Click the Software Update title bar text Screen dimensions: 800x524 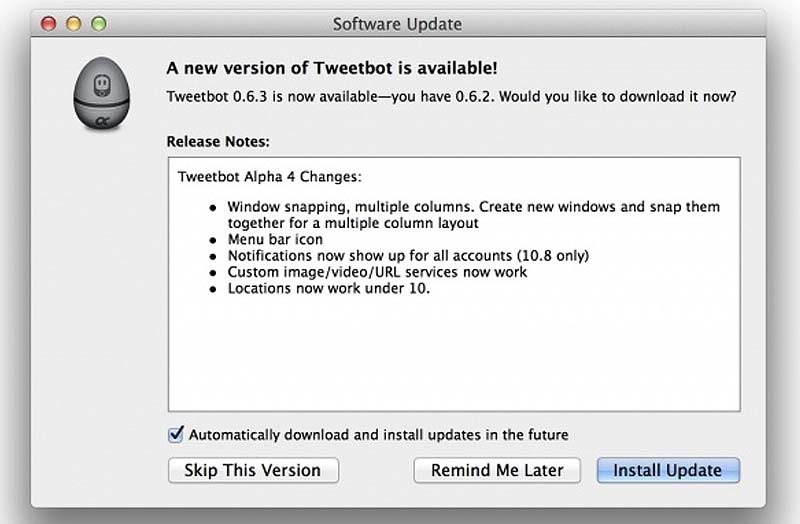397,23
